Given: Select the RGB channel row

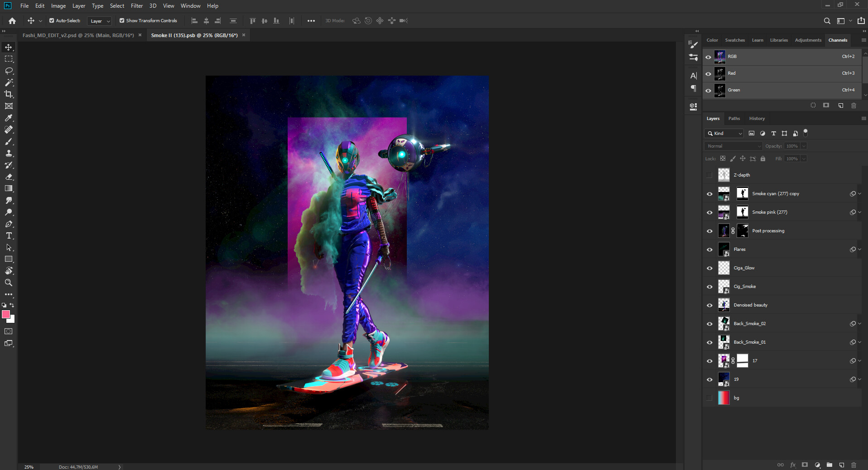Looking at the screenshot, I should click(782, 57).
